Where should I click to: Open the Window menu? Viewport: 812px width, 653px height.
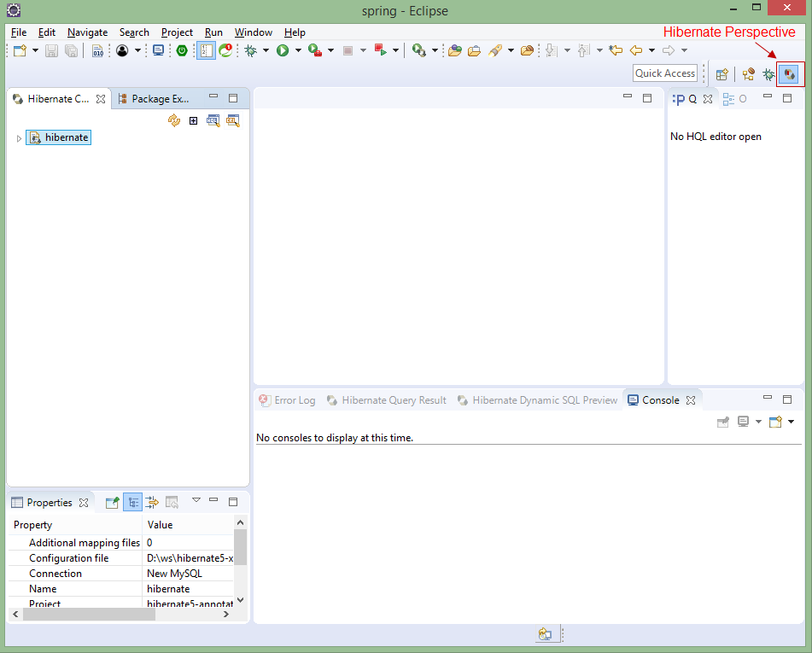click(254, 32)
